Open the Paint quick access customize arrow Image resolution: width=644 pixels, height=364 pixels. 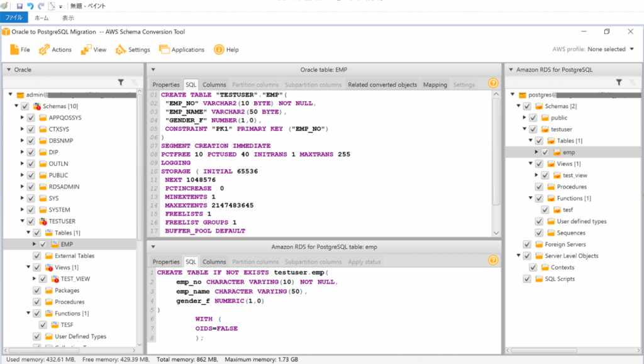(60, 6)
